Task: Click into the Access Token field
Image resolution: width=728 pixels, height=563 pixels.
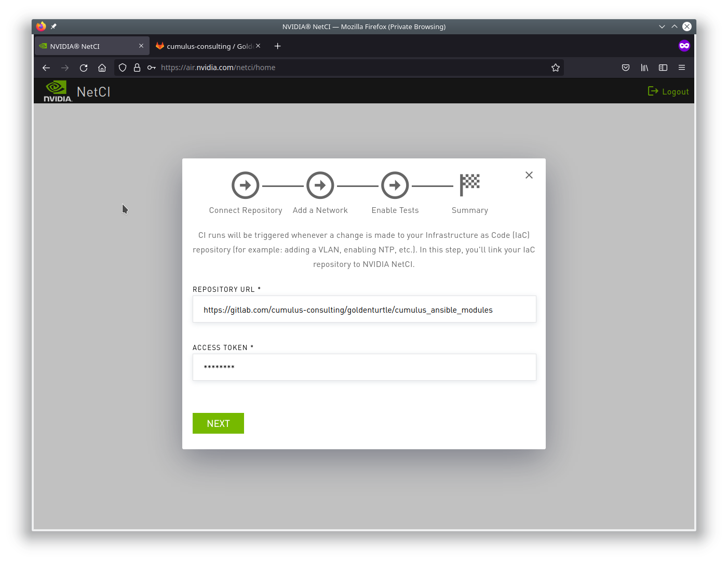Action: 364,367
